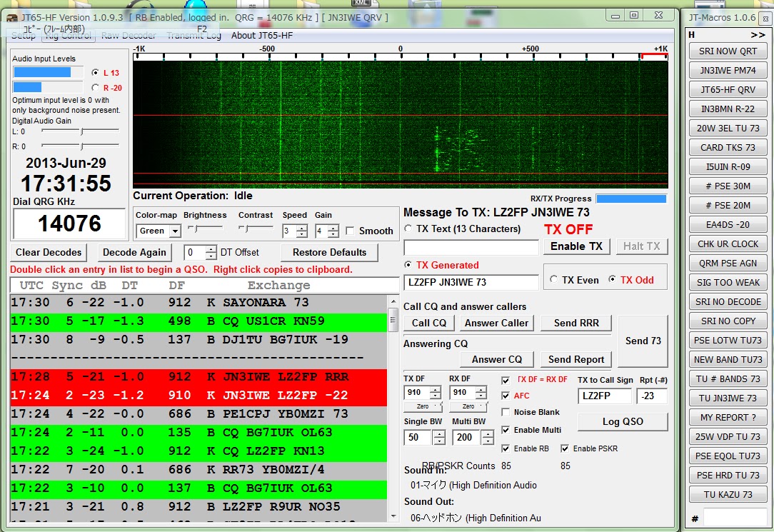Select decode row JN3IWE LZ2FP RRR
This screenshot has width=774, height=532.
click(x=198, y=377)
